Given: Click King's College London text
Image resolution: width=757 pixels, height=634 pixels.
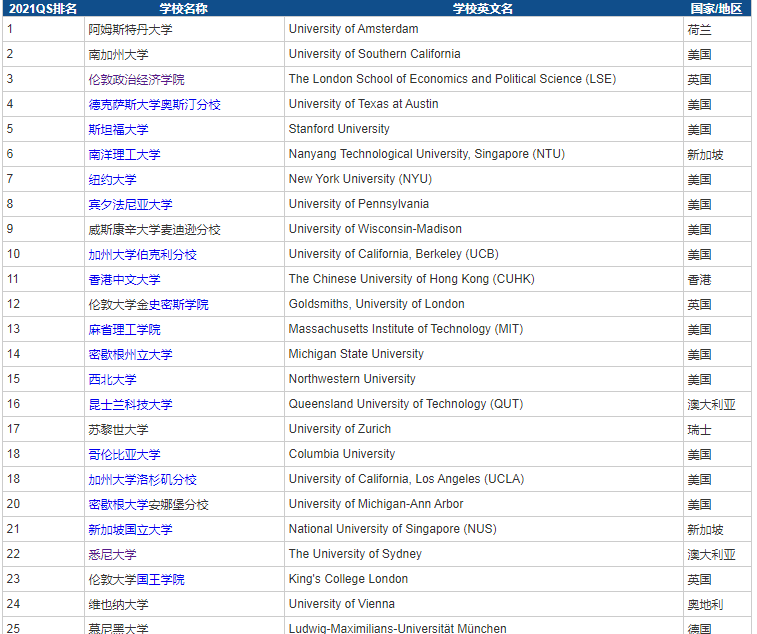Looking at the screenshot, I should (x=348, y=579).
